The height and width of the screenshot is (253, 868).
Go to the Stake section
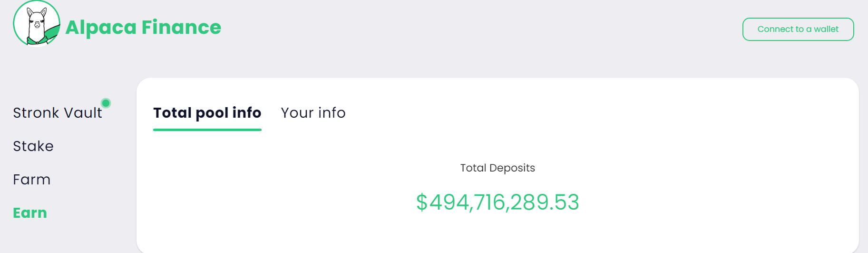pyautogui.click(x=33, y=146)
